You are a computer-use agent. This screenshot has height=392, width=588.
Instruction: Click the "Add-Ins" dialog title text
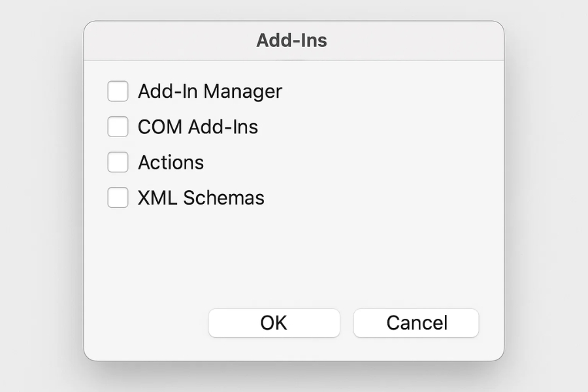(x=291, y=41)
